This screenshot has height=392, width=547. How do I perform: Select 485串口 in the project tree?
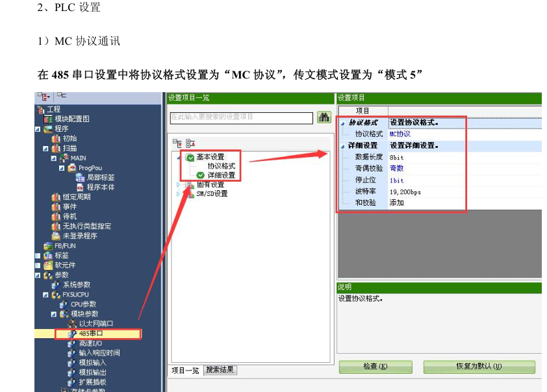click(x=91, y=334)
